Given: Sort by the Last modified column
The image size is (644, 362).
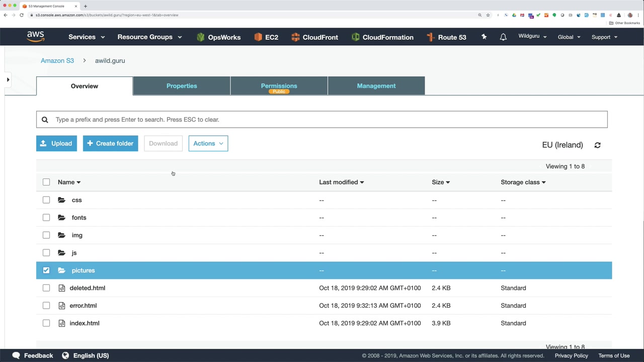Looking at the screenshot, I should (341, 182).
